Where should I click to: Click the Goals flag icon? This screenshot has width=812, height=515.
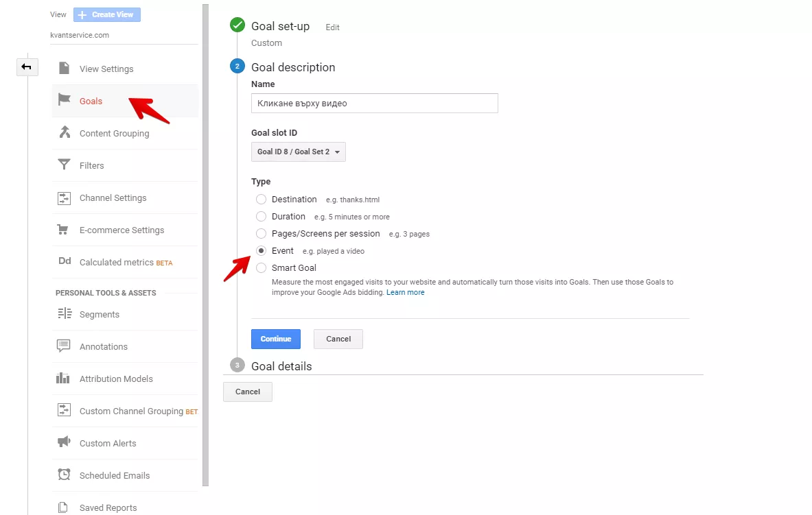65,99
